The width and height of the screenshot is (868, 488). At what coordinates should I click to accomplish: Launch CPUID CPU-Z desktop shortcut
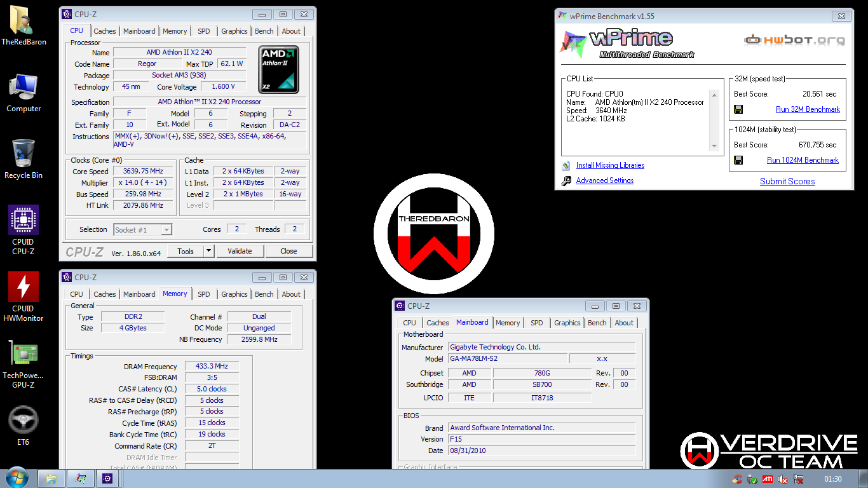click(x=24, y=229)
